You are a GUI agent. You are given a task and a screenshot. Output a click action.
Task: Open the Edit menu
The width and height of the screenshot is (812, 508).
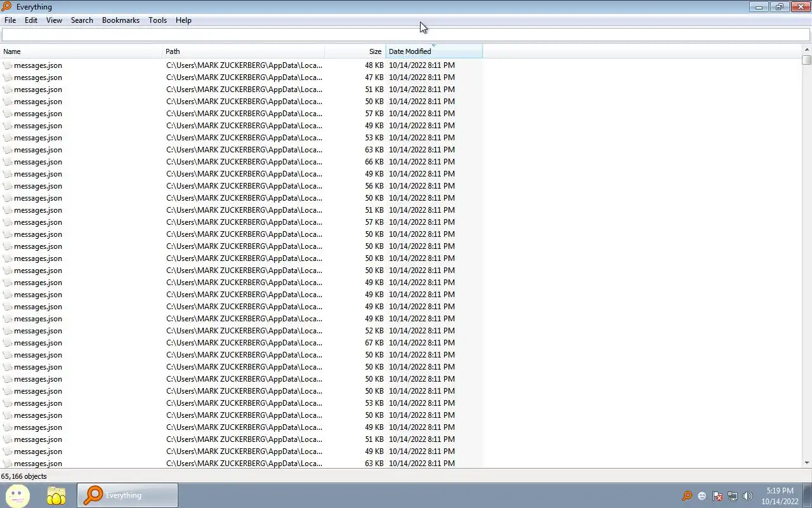pyautogui.click(x=31, y=20)
